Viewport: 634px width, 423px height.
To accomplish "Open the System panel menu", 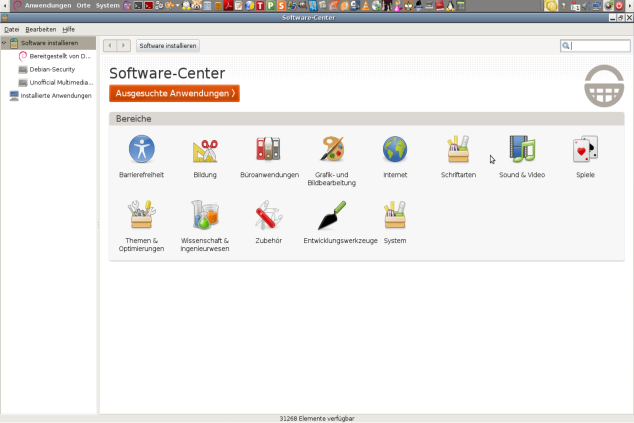I will (x=108, y=6).
